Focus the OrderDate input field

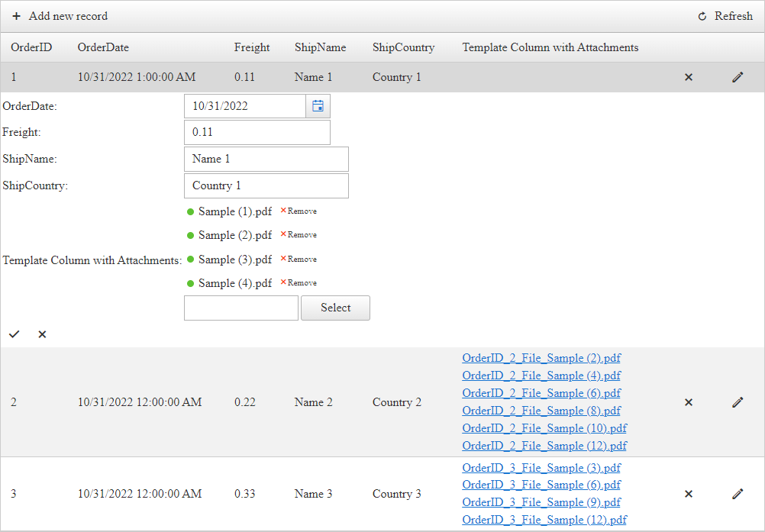[245, 106]
